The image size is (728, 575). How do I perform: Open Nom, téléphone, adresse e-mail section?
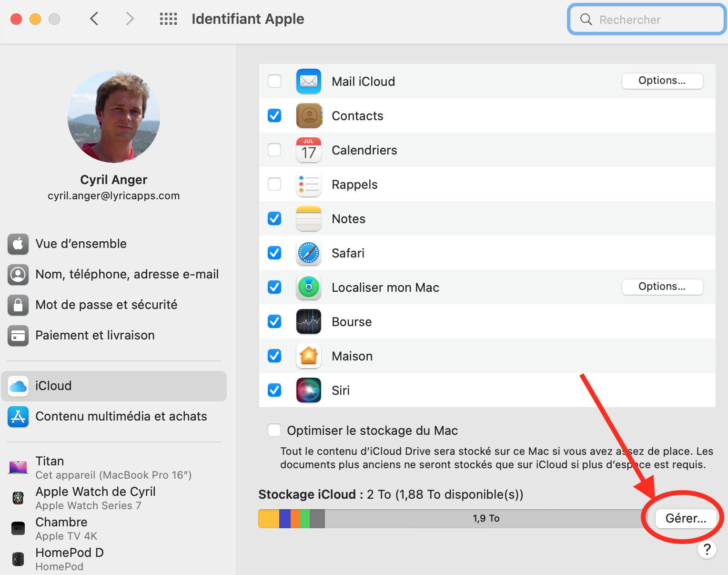(x=114, y=274)
